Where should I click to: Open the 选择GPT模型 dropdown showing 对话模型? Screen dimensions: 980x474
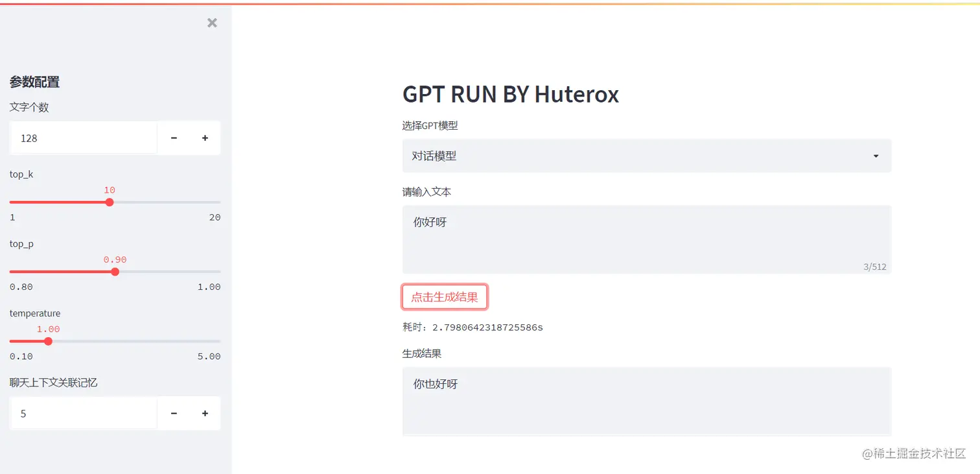tap(646, 156)
